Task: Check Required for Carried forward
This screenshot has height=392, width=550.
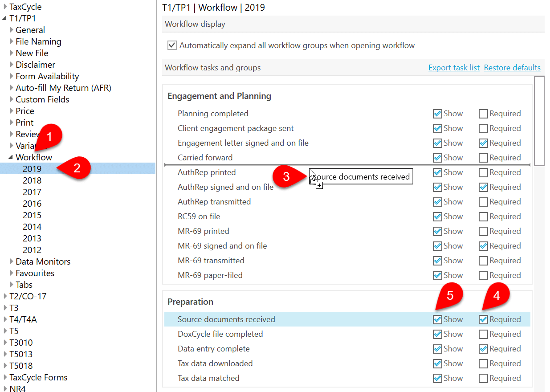Action: point(483,158)
